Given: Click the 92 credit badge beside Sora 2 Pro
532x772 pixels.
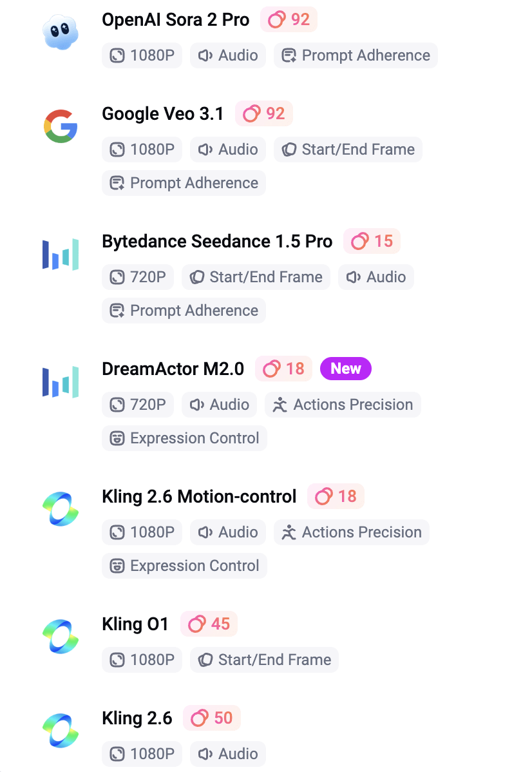Looking at the screenshot, I should click(x=289, y=20).
